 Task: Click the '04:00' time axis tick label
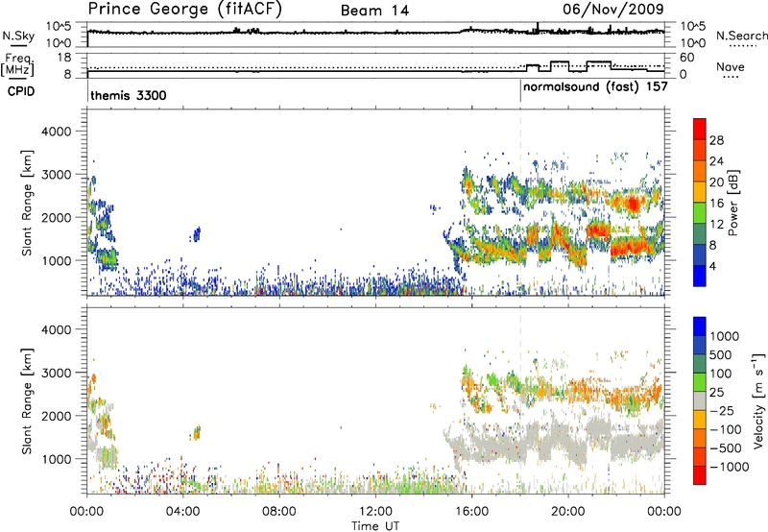click(182, 512)
